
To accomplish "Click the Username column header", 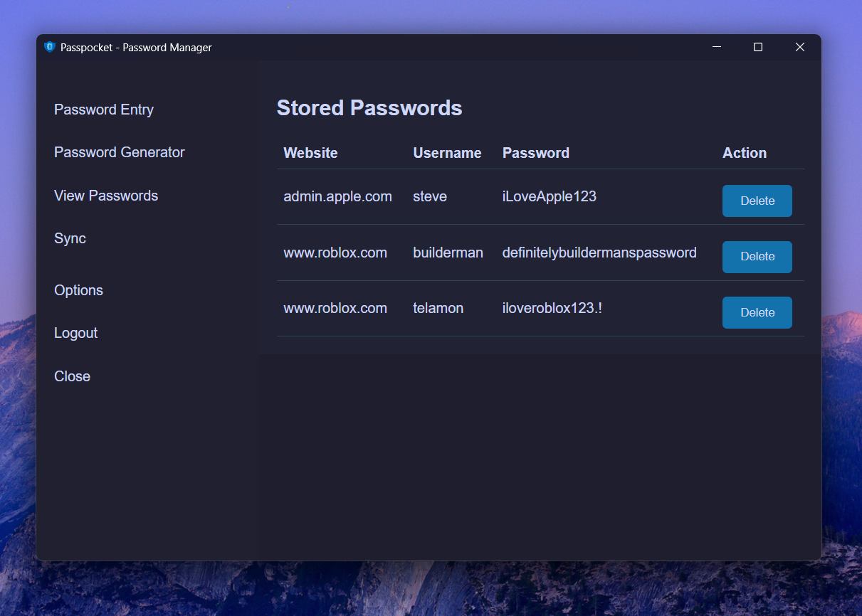I will [x=447, y=153].
